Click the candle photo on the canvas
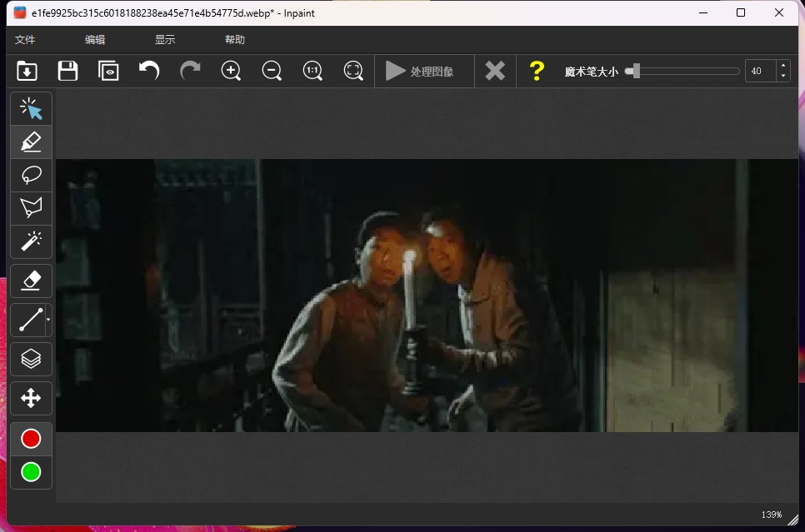805x532 pixels. [427, 296]
